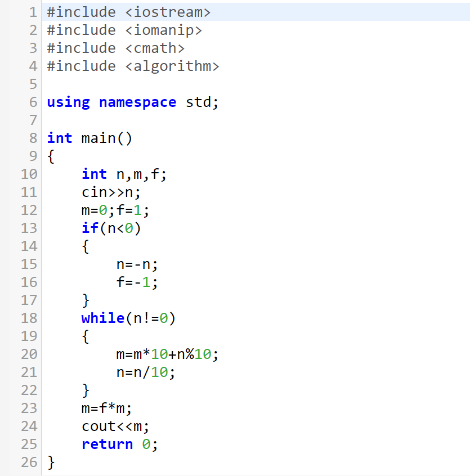Click the 'if(n<0)' condition

point(111,228)
